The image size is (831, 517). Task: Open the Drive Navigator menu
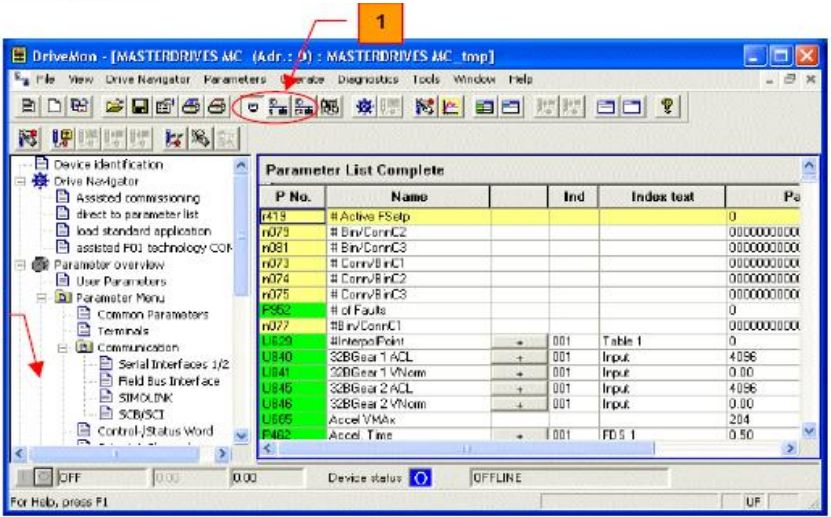pos(147,79)
